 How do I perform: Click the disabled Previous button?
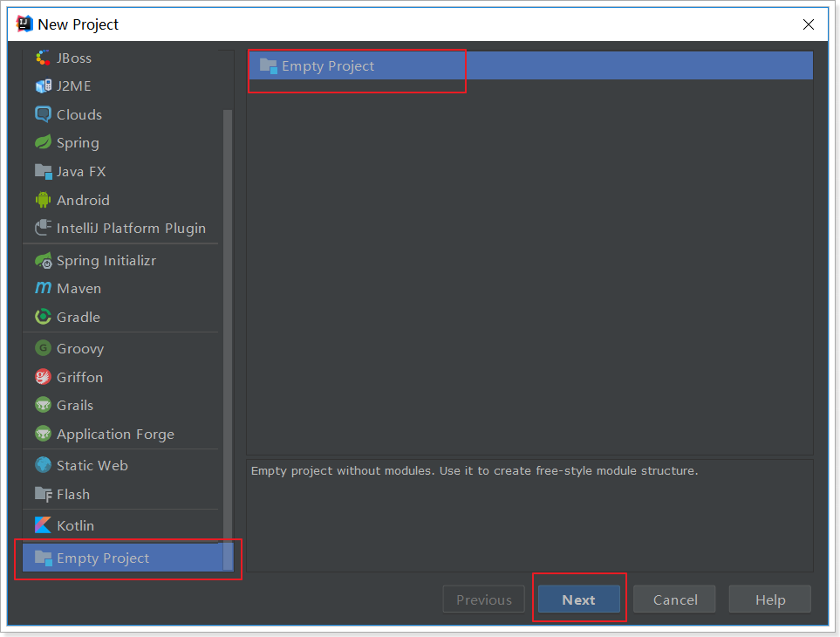[484, 599]
